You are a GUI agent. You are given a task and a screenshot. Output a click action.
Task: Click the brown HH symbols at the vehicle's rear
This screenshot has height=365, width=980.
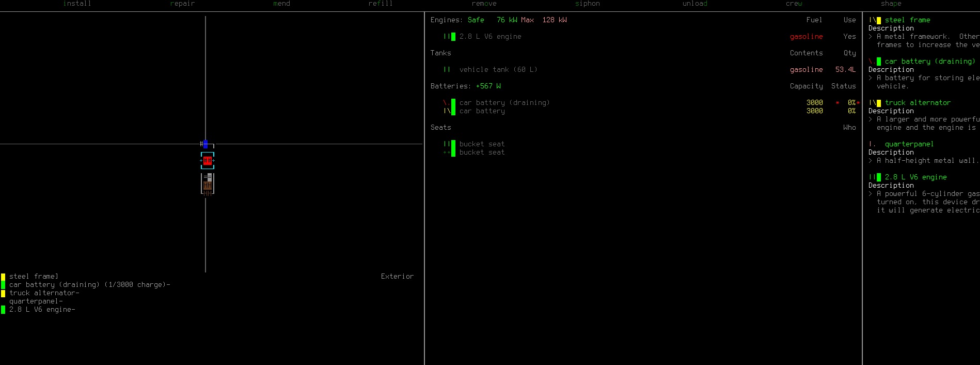[208, 193]
